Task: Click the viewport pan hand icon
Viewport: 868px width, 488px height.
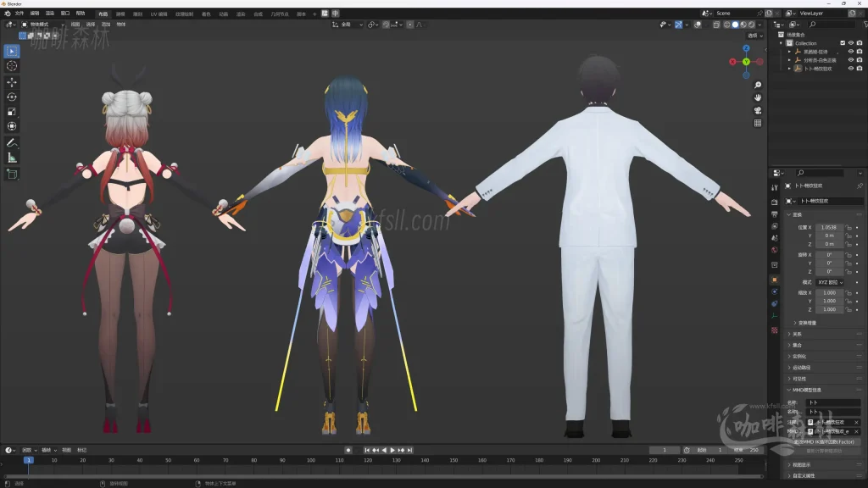Action: (758, 97)
